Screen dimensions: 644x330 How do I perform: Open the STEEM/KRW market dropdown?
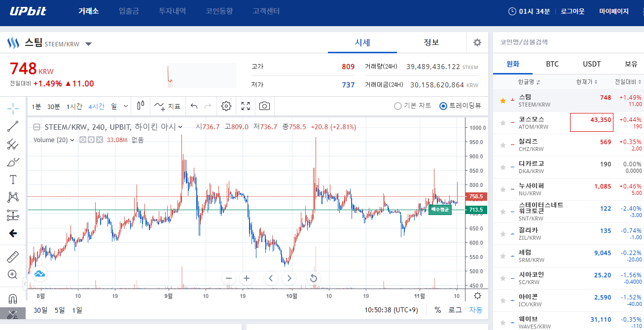coord(88,44)
